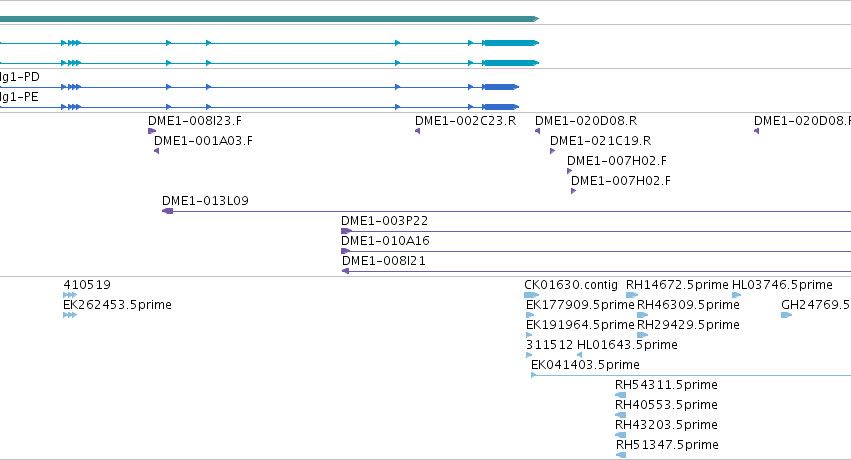Image resolution: width=851 pixels, height=460 pixels.
Task: Select the RH51347.5prime EST glyph
Action: coord(621,455)
